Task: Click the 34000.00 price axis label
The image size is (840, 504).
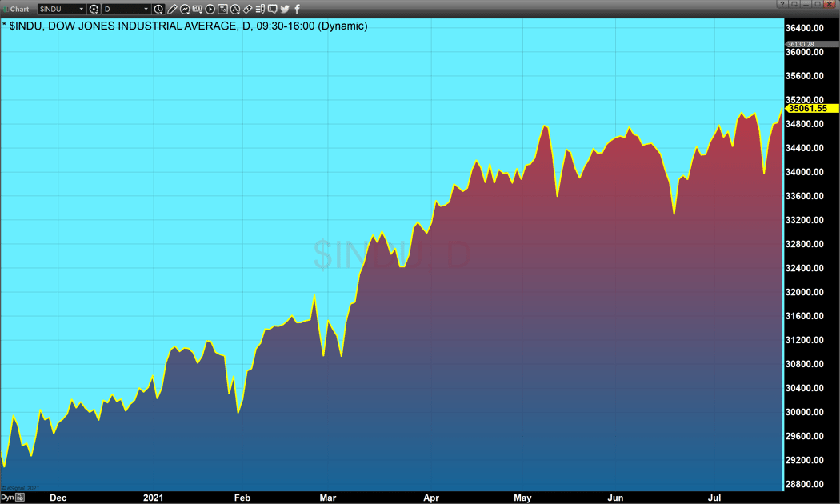Action: 804,172
